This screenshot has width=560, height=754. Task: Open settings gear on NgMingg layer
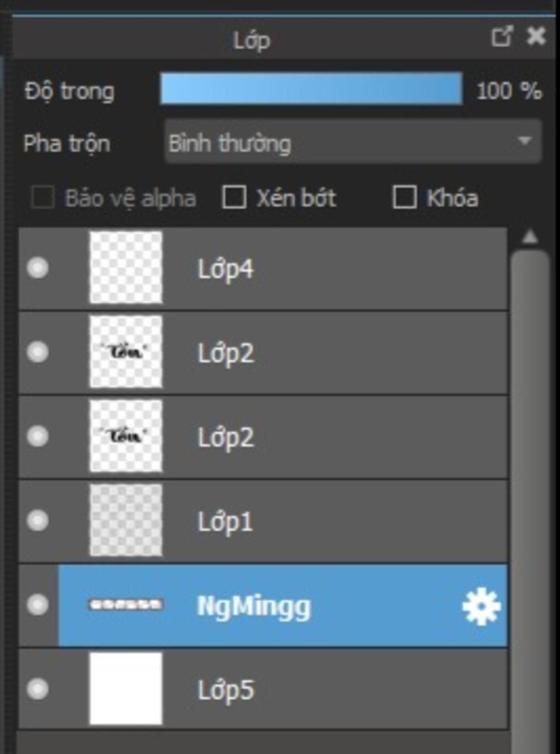(481, 606)
